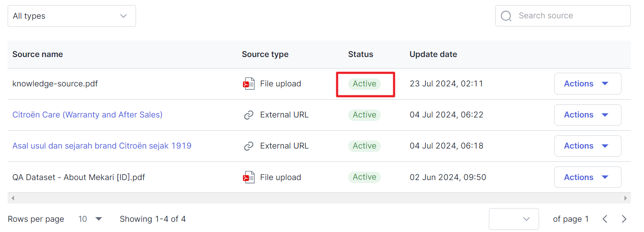Click the link icon beside Citroën Care row
Viewport: 644px width, 232px height.
pyautogui.click(x=249, y=115)
